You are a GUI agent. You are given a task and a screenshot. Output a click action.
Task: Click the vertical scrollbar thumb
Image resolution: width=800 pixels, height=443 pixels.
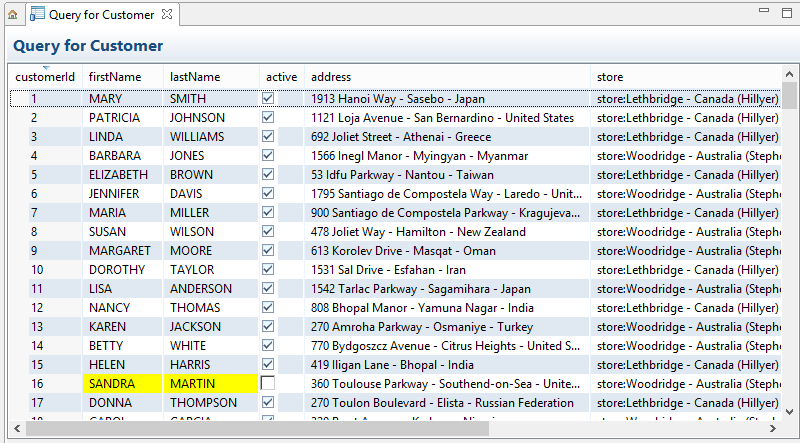(790, 96)
